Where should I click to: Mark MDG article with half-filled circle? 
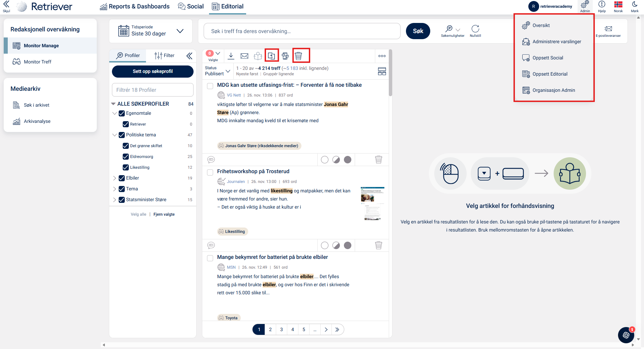click(x=336, y=160)
